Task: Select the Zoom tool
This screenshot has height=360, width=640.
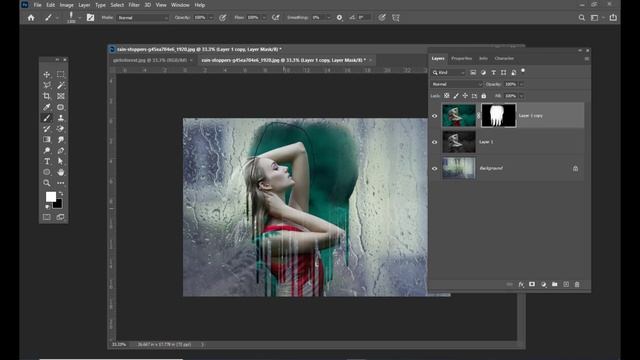Action: point(47,183)
